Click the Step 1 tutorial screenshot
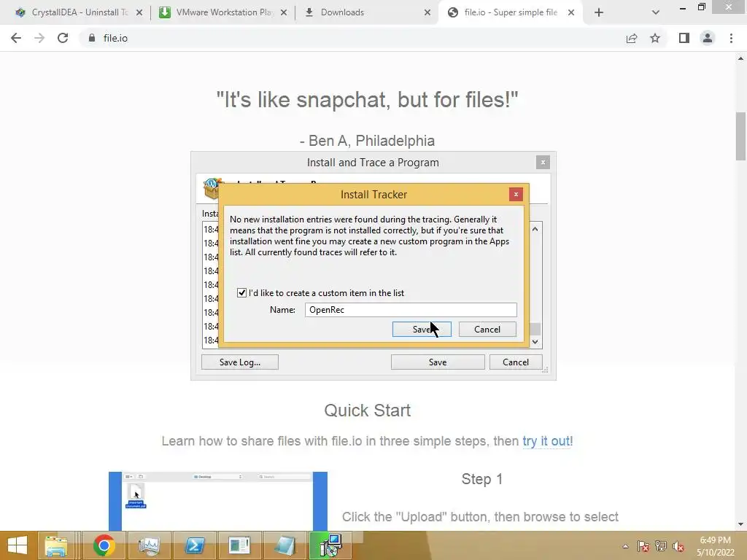 [217, 501]
